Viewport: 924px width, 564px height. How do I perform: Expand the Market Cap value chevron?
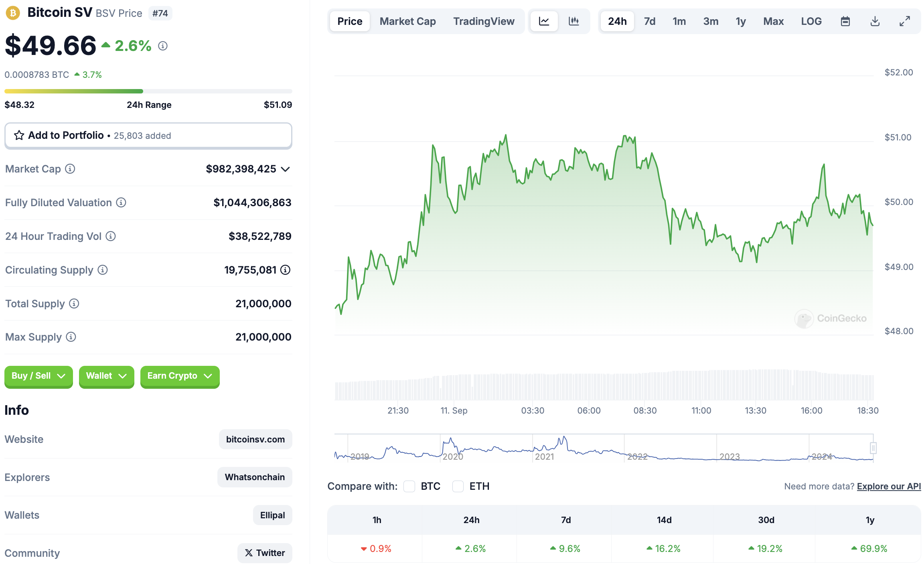click(285, 169)
